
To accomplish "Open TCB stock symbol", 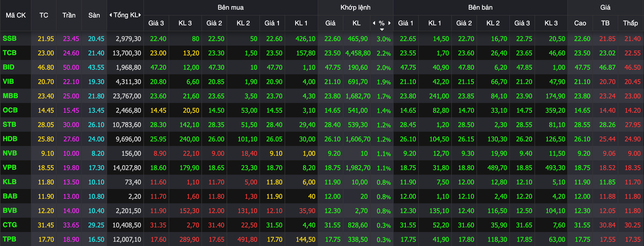I will (x=9, y=53).
